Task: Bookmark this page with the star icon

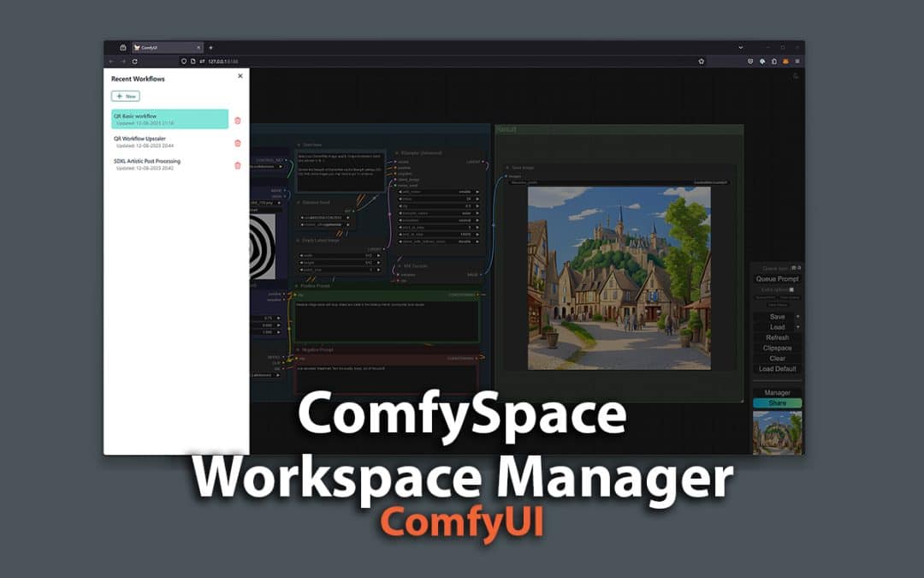Action: pos(702,62)
